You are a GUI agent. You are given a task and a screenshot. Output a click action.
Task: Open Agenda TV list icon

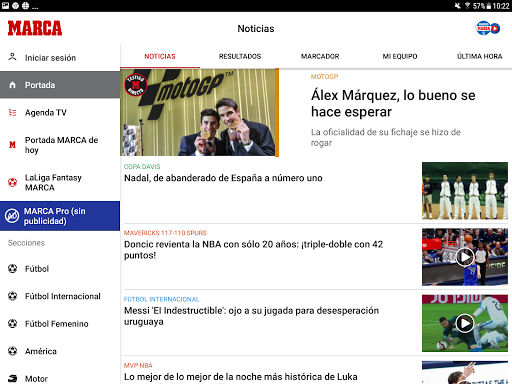(12, 112)
